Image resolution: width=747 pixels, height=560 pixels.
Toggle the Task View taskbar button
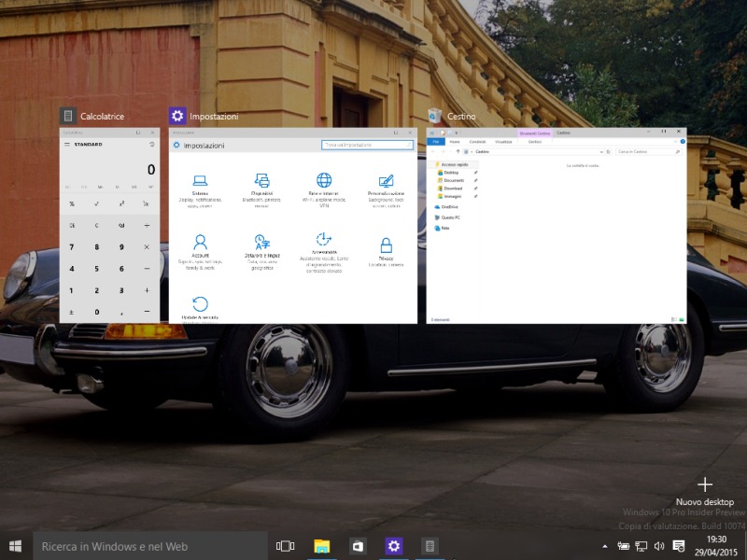286,546
